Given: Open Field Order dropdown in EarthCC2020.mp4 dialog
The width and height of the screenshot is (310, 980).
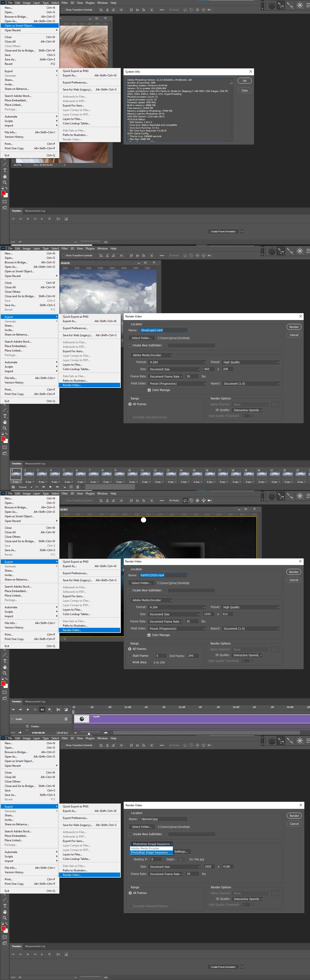Looking at the screenshot, I should (177, 628).
